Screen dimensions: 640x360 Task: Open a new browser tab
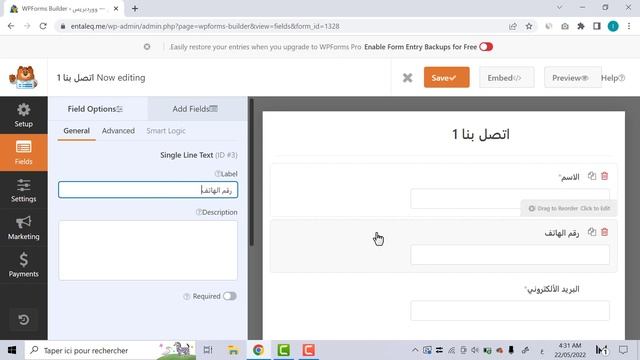(135, 9)
